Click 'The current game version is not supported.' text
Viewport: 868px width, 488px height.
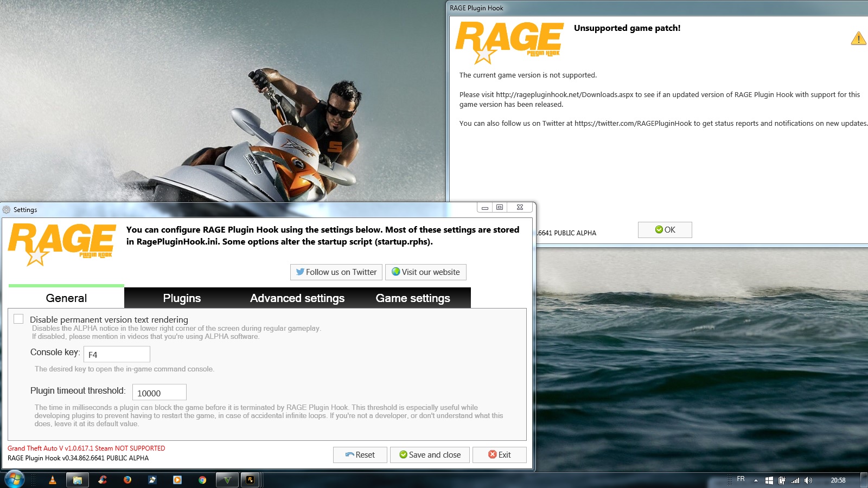528,75
